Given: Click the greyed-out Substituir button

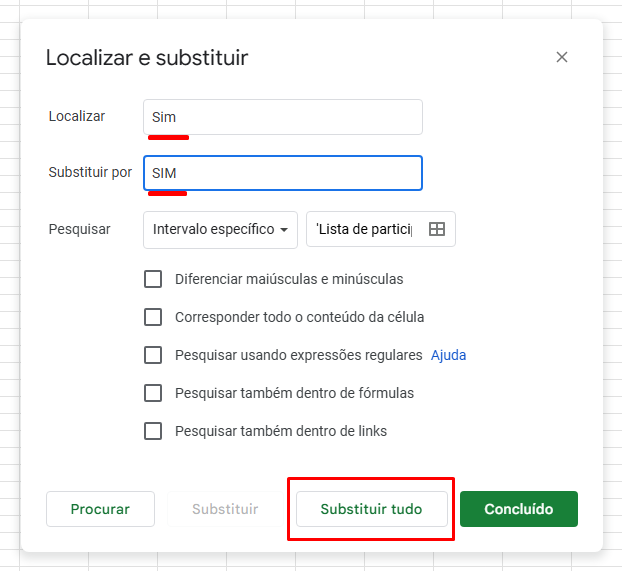Looking at the screenshot, I should [225, 509].
